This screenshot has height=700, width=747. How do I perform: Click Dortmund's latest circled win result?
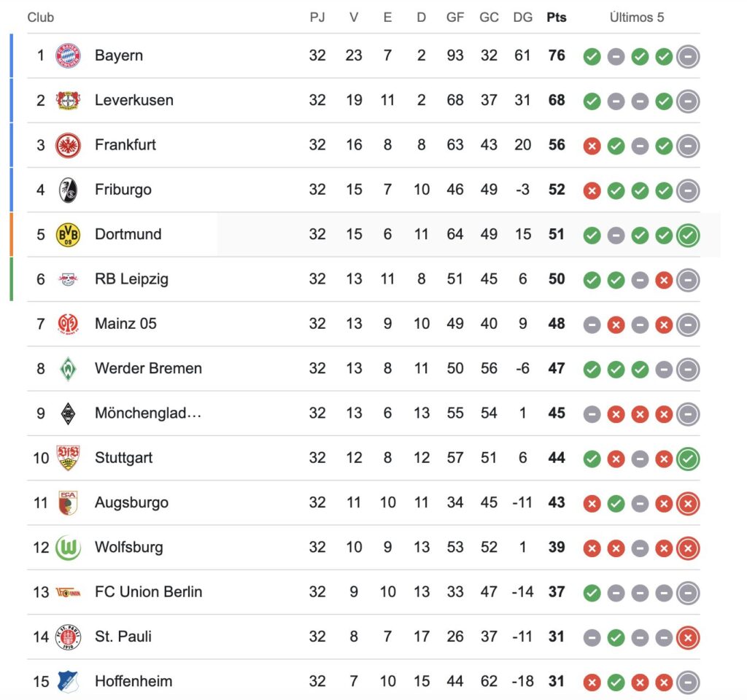(688, 236)
